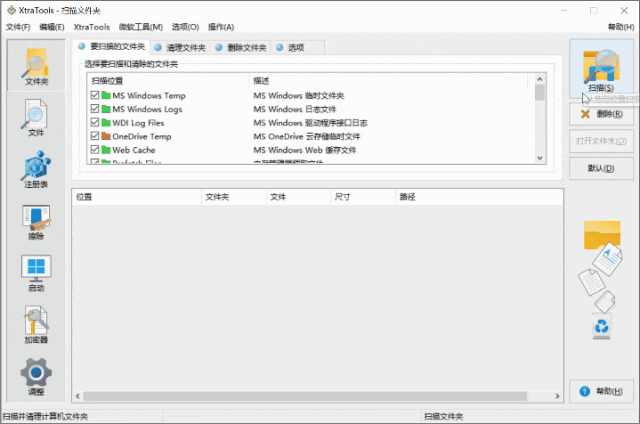This screenshot has width=640, height=424.
Task: Click the 扫描位置 column header
Action: [x=168, y=81]
